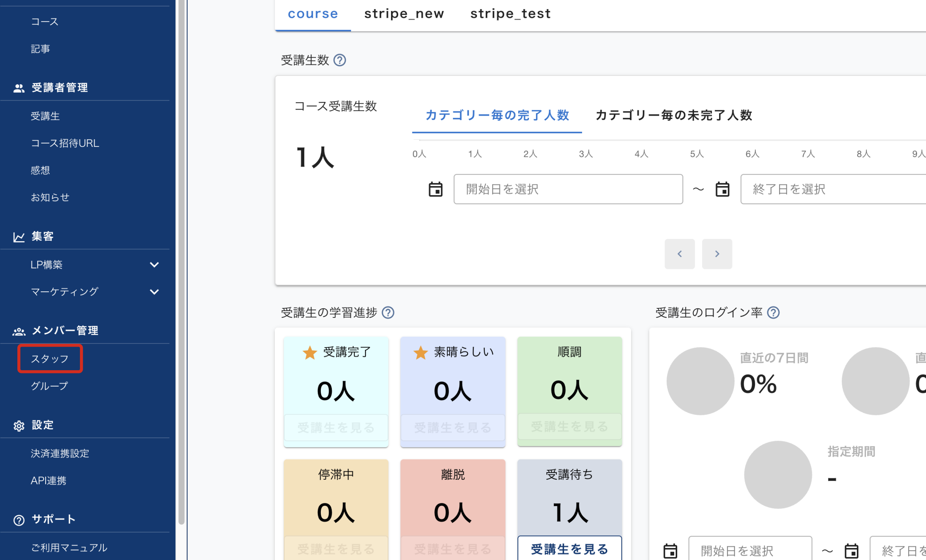Click the 5人 axis label on chart
This screenshot has height=560, width=926.
[x=697, y=154]
